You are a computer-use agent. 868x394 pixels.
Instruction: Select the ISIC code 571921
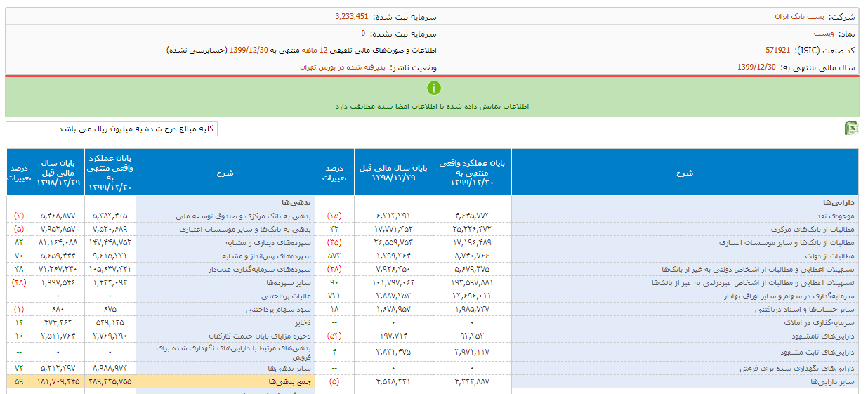coord(777,51)
